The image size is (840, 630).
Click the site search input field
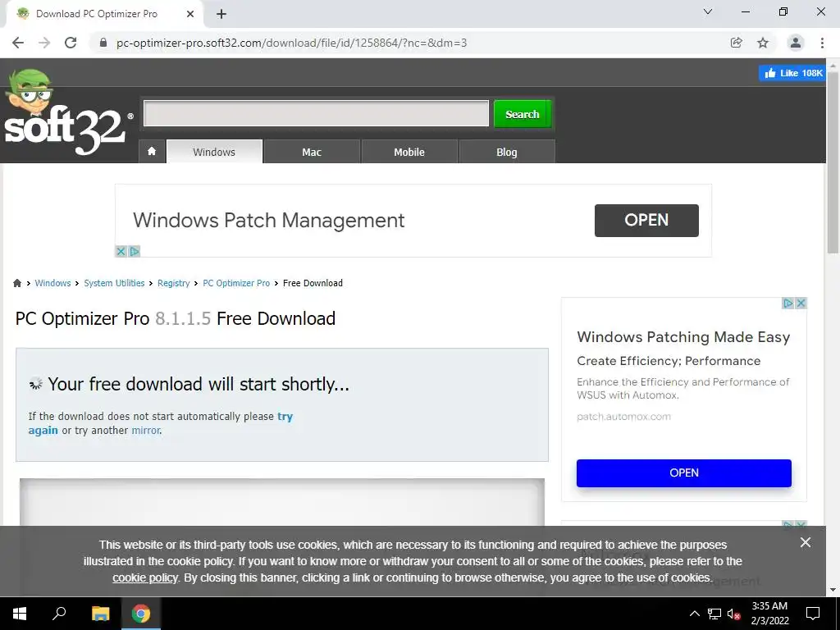pos(316,113)
